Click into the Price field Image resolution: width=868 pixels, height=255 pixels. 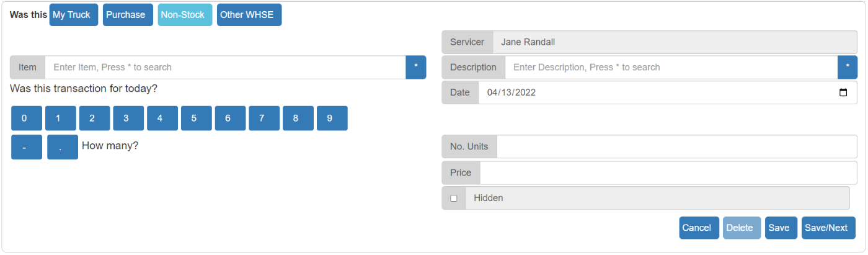(668, 173)
